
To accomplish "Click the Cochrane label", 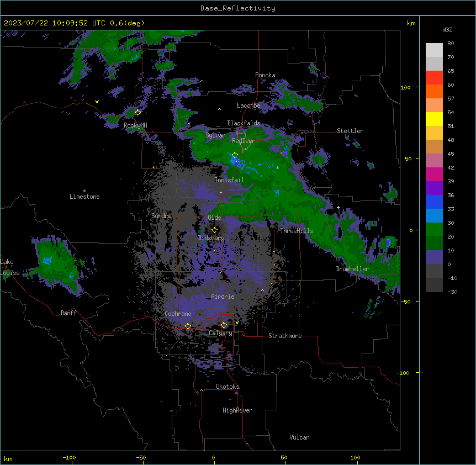I will coord(178,314).
